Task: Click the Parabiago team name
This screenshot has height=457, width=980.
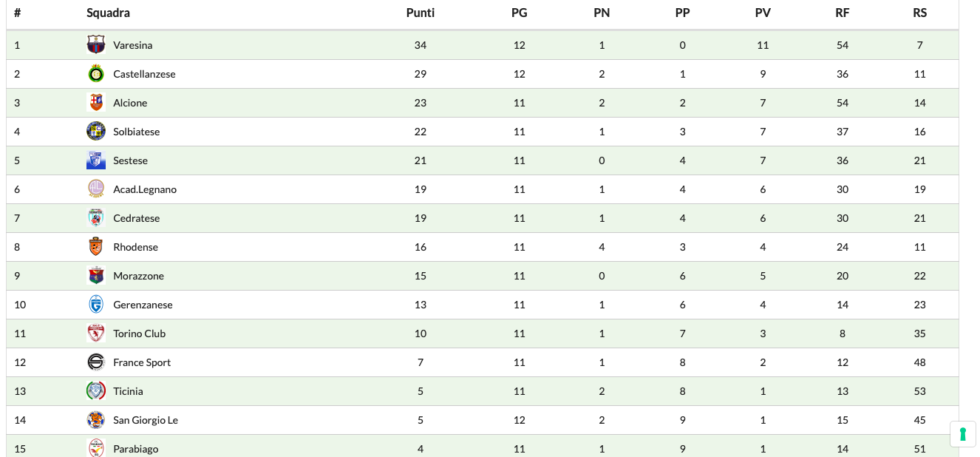Action: click(135, 449)
